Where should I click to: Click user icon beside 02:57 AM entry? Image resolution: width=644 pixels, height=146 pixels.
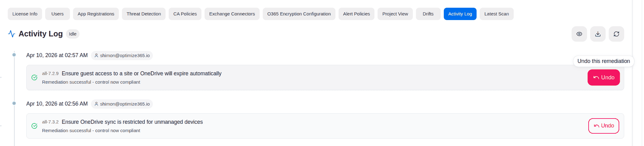pyautogui.click(x=96, y=56)
